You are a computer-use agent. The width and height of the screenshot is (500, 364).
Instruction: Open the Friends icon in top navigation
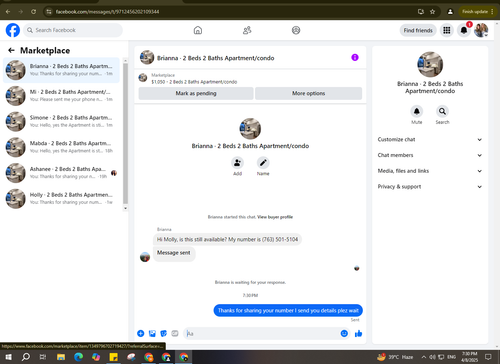click(247, 30)
